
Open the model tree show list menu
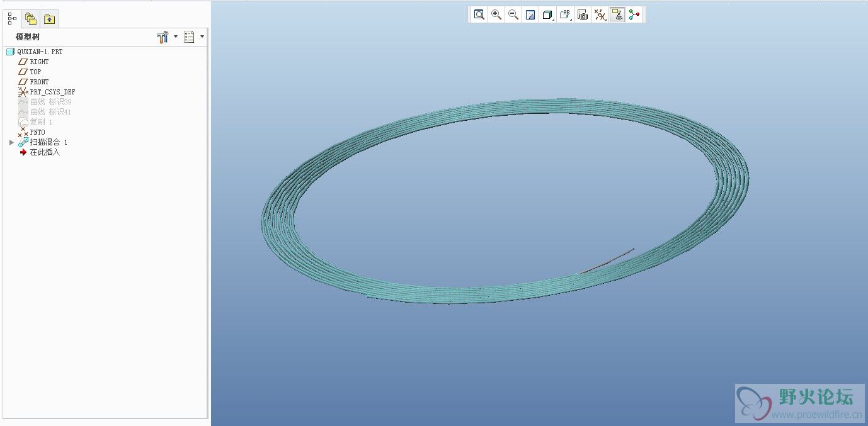click(x=193, y=37)
